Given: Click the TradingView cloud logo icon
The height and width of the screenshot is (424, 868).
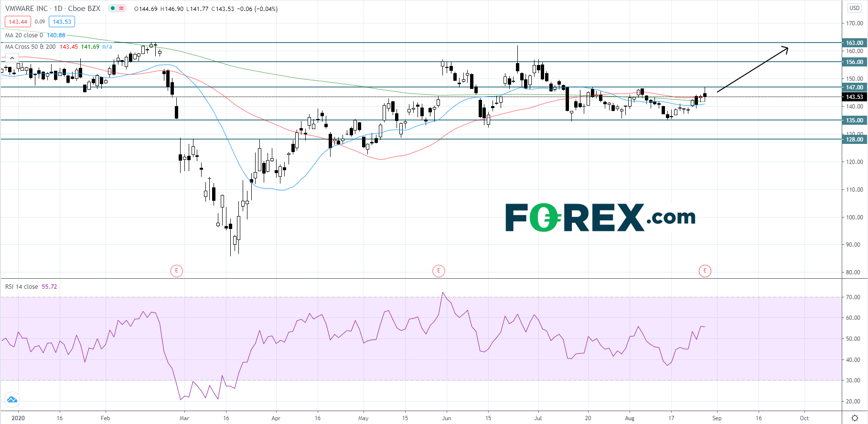Looking at the screenshot, I should pyautogui.click(x=11, y=400).
